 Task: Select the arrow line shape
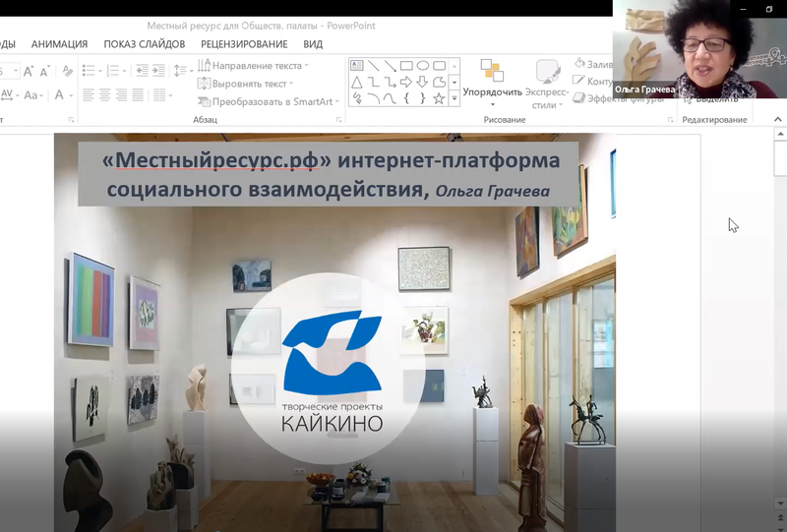pos(390,65)
